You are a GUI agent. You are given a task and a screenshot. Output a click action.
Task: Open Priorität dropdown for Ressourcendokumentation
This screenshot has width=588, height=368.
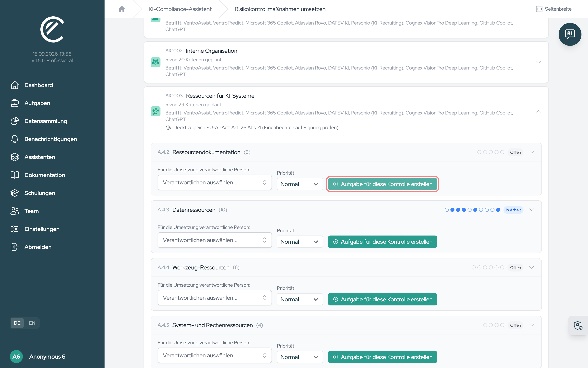300,184
